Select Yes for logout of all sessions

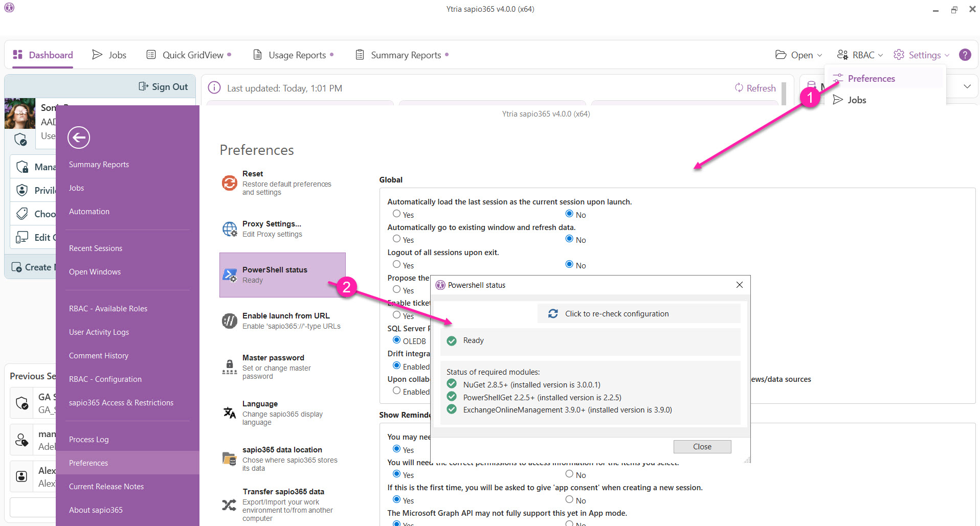396,264
